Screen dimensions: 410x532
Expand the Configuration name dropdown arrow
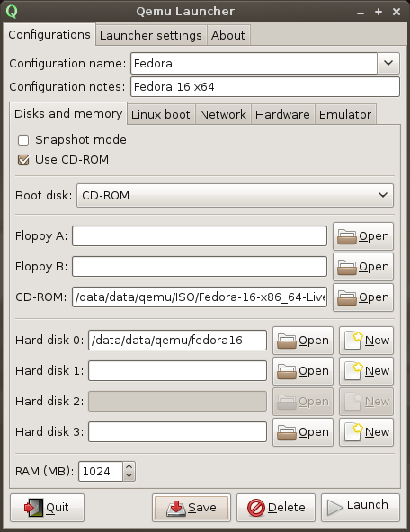[x=388, y=63]
